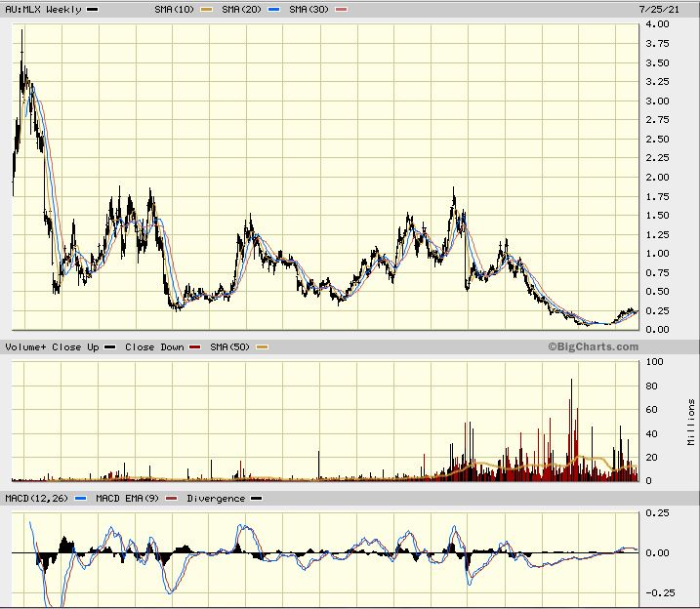Click the 100 volume axis label
The image size is (700, 609).
coord(655,362)
